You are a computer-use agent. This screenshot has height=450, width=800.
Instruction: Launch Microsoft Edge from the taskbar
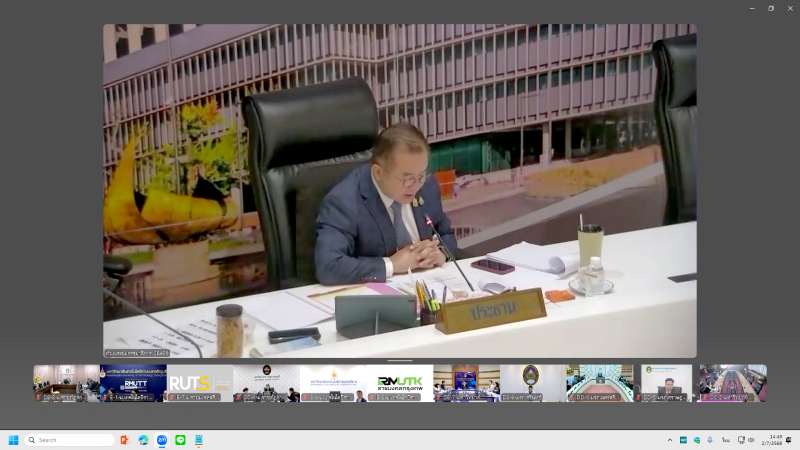[x=144, y=440]
